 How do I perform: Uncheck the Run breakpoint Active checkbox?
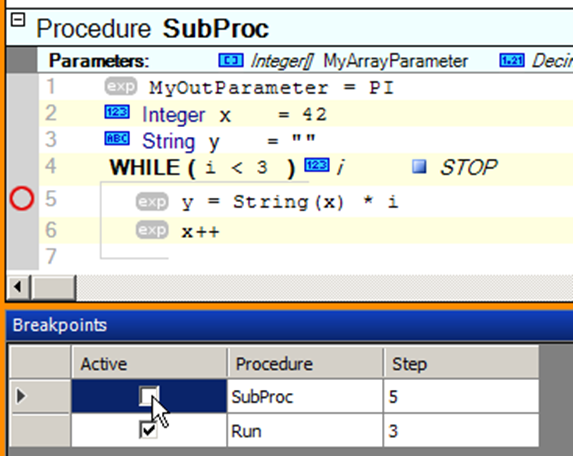click(x=149, y=430)
